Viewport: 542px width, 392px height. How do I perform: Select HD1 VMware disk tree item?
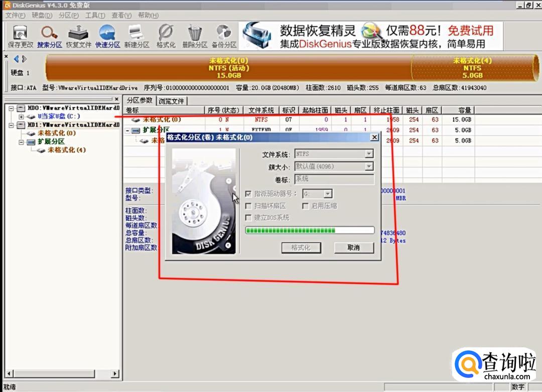[74, 125]
